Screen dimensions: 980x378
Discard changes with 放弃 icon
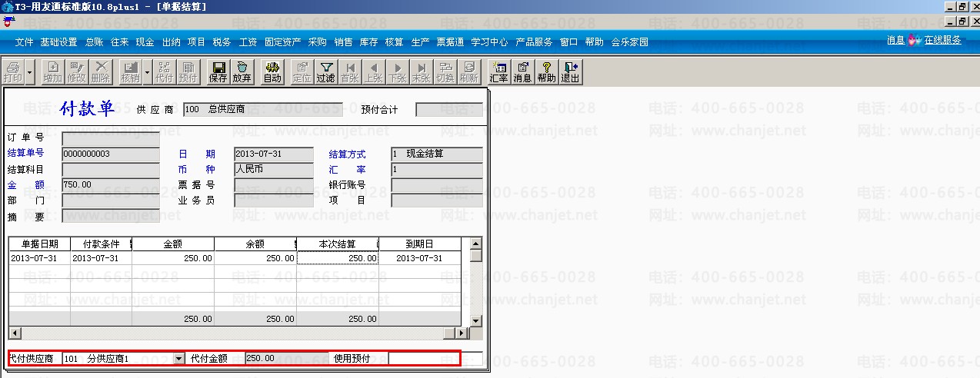coord(242,71)
